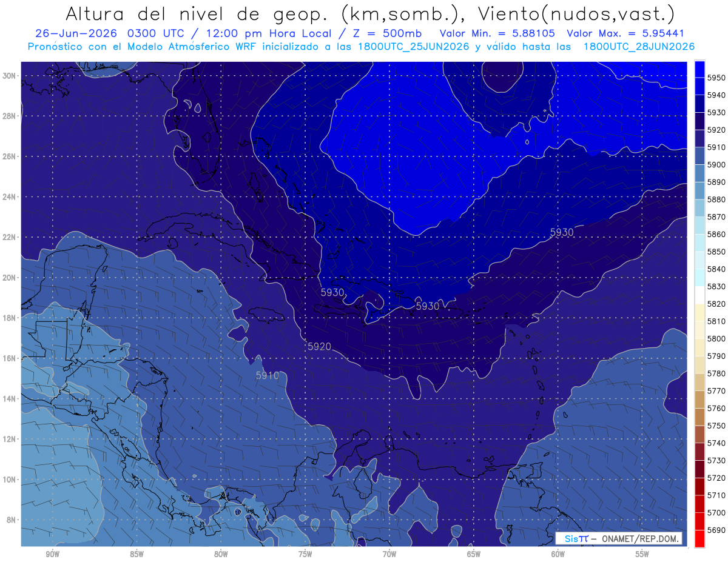The image size is (728, 562).
Task: Click the legend swatch between 5940 and 5950
Action: click(699, 85)
